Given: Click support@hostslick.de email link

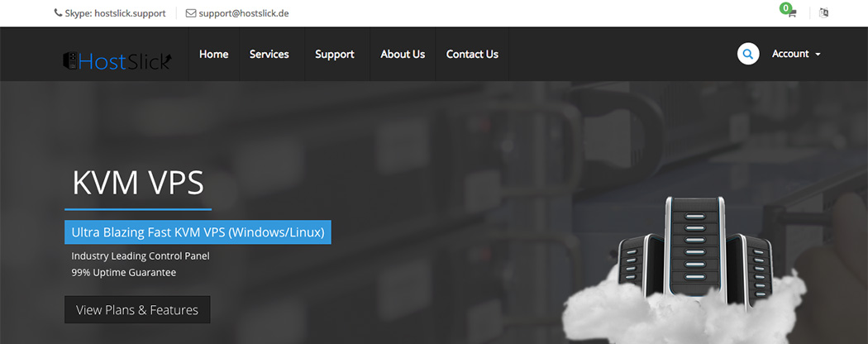Looking at the screenshot, I should [x=244, y=13].
